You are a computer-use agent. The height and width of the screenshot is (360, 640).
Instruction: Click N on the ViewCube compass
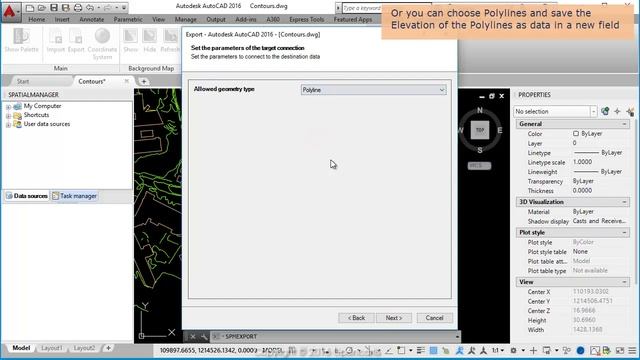click(x=480, y=110)
